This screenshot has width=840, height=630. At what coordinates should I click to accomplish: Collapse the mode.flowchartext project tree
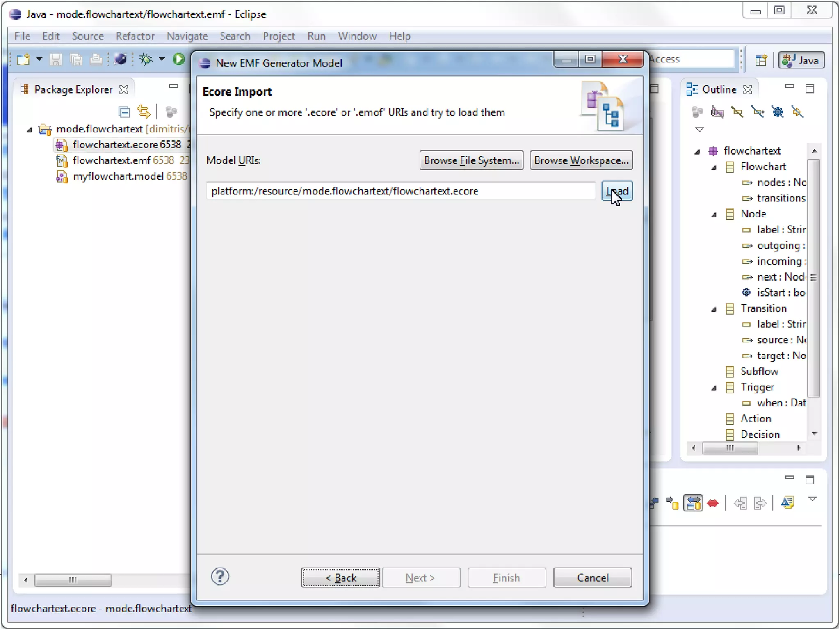pos(30,130)
